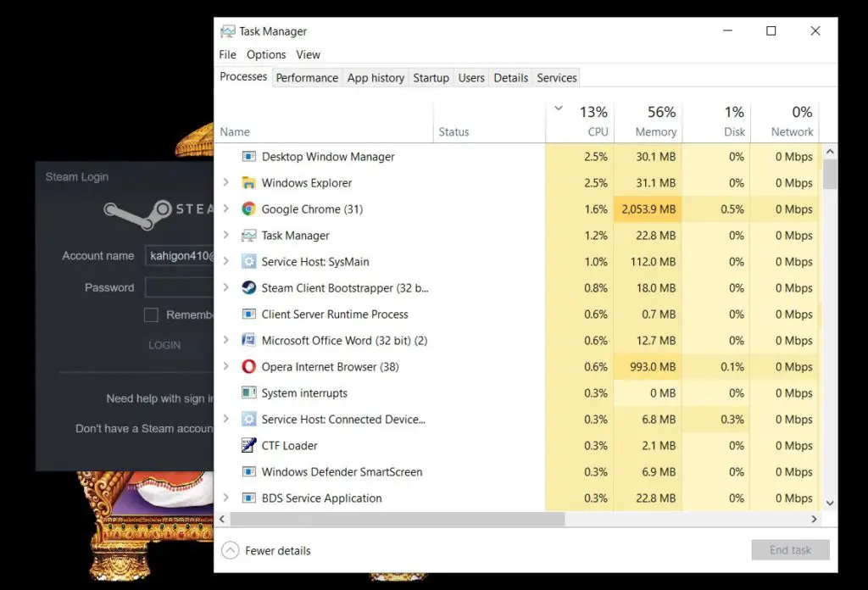Screen dimensions: 868x590
Task: Click the System interrupts icon
Action: pyautogui.click(x=249, y=393)
